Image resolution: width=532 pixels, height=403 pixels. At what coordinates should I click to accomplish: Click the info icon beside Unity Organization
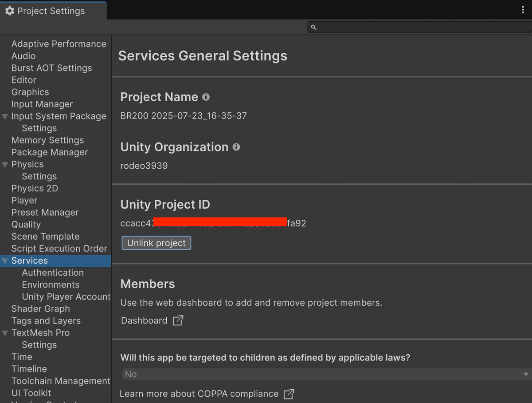(236, 147)
